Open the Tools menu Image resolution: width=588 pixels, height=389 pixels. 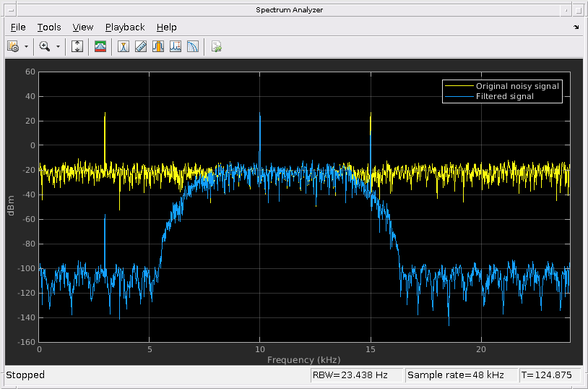pos(49,27)
